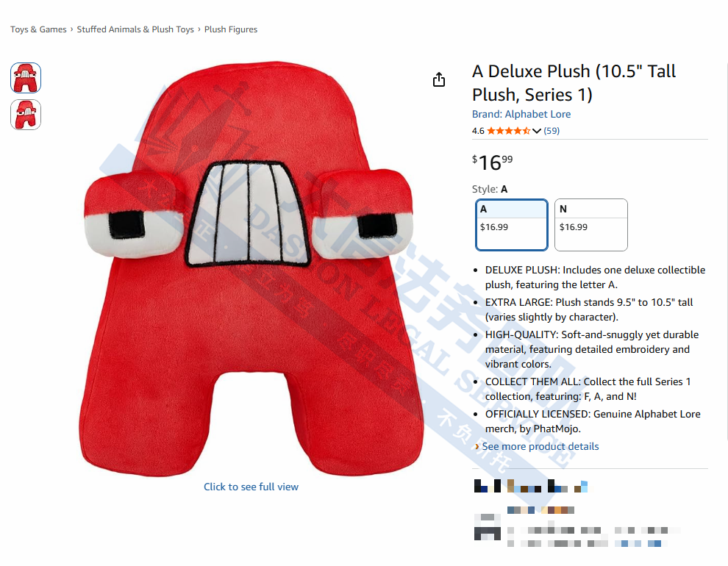Click the 4.6 rating number

click(478, 131)
